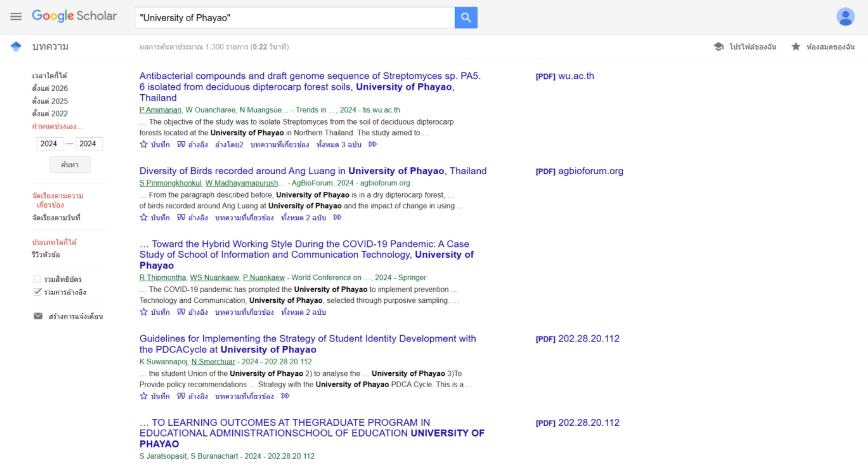
Task: Open author S Pinmongkhonkul profile
Action: click(x=170, y=183)
